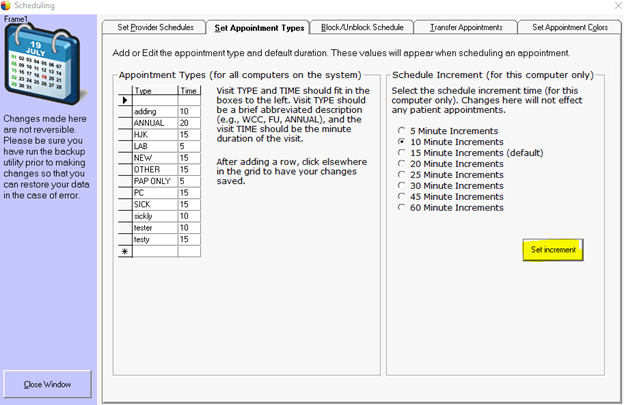Click the Time column header

point(189,90)
